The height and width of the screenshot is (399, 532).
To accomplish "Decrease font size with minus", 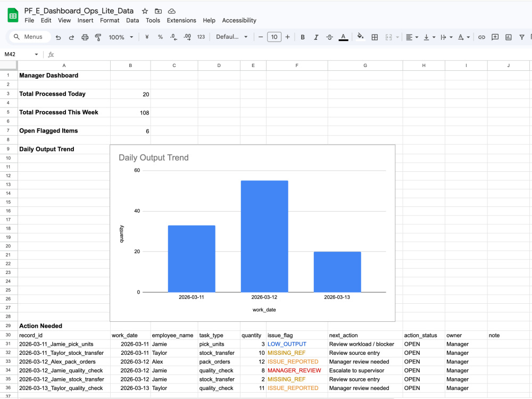I will (261, 37).
